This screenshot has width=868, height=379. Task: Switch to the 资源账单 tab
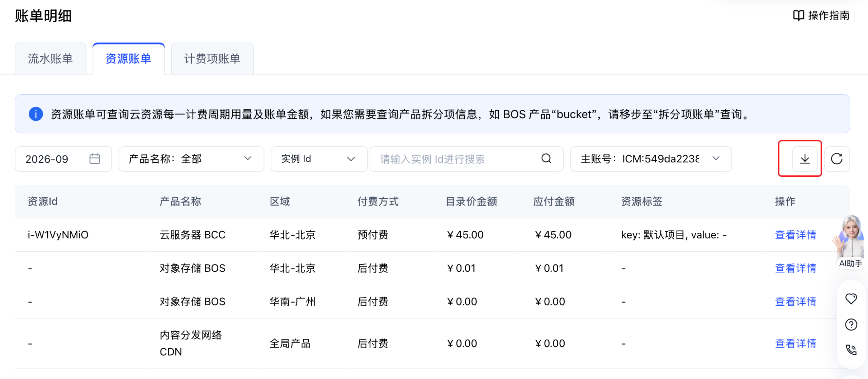pyautogui.click(x=128, y=59)
